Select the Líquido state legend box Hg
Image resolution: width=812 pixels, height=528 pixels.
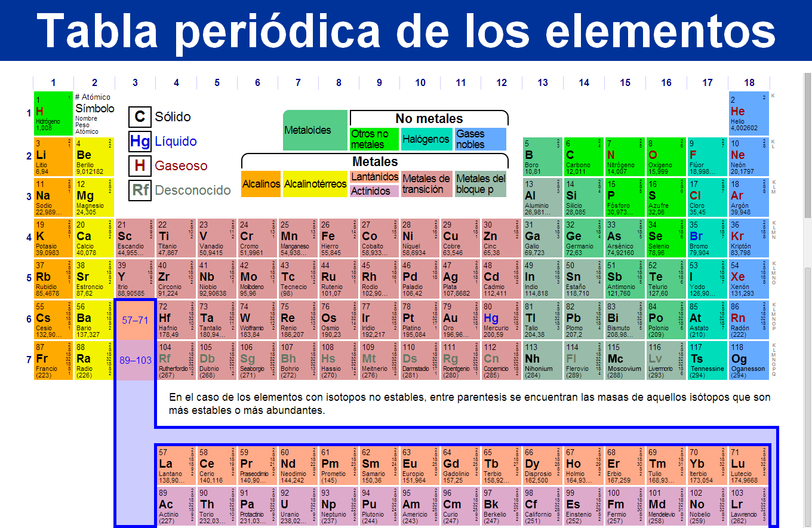[140, 141]
